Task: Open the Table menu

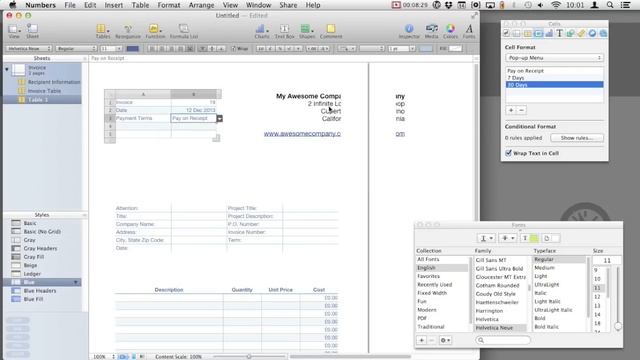Action: [x=140, y=5]
